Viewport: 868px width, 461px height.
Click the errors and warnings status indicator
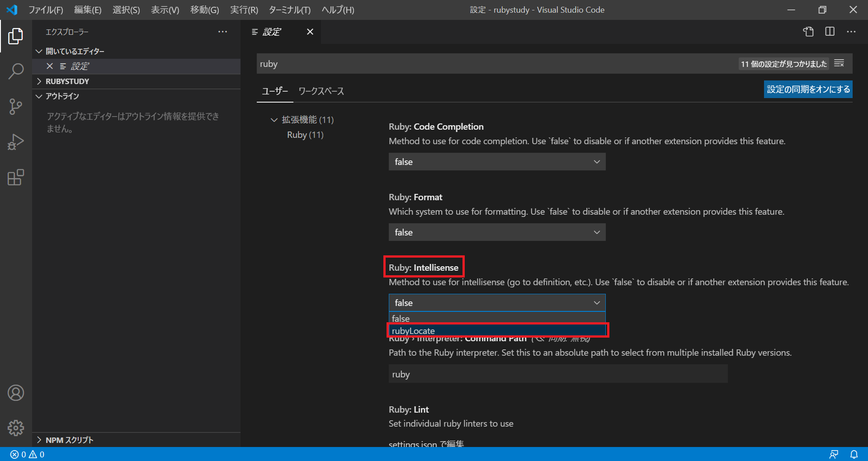point(28,454)
